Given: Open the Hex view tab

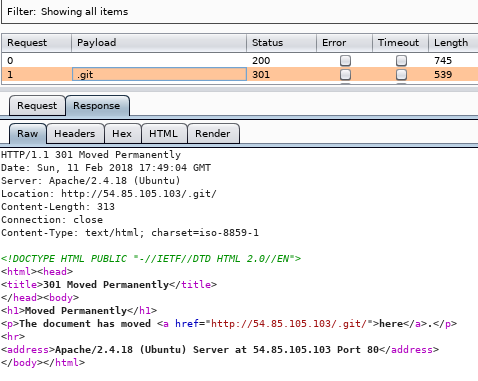Looking at the screenshot, I should (122, 134).
